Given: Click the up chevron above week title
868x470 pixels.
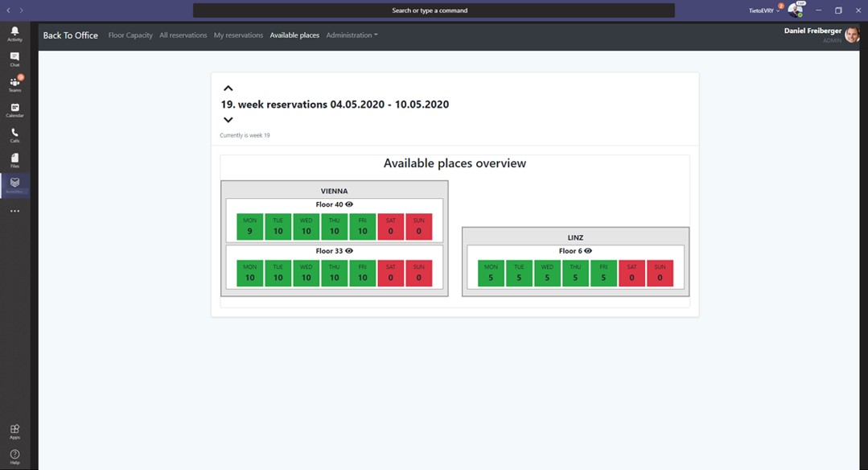Looking at the screenshot, I should (228, 89).
